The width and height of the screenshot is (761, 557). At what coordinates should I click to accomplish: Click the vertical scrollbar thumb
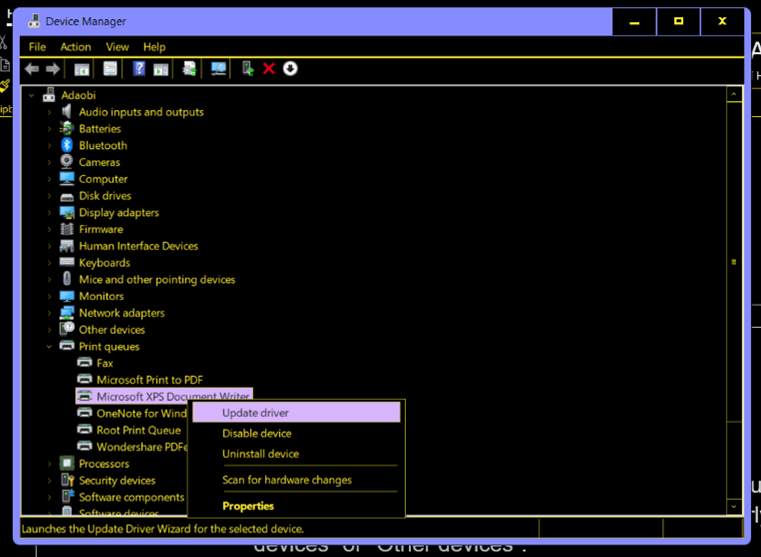[x=734, y=262]
